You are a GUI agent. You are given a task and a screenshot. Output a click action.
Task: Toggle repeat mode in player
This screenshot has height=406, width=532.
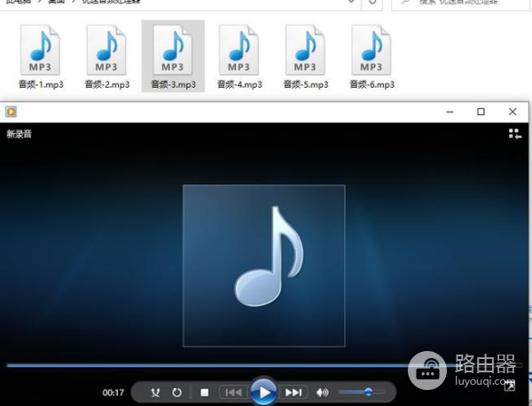(176, 393)
